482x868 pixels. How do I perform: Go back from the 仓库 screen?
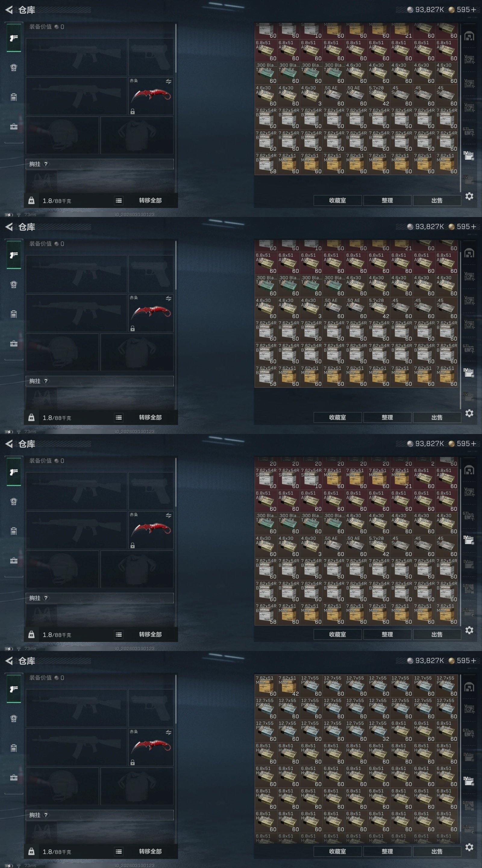(9, 10)
